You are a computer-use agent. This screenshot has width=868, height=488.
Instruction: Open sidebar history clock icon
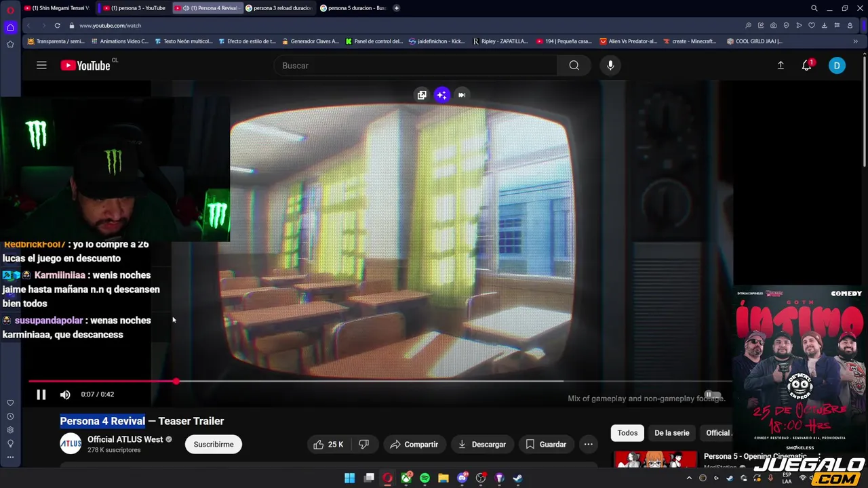click(10, 416)
